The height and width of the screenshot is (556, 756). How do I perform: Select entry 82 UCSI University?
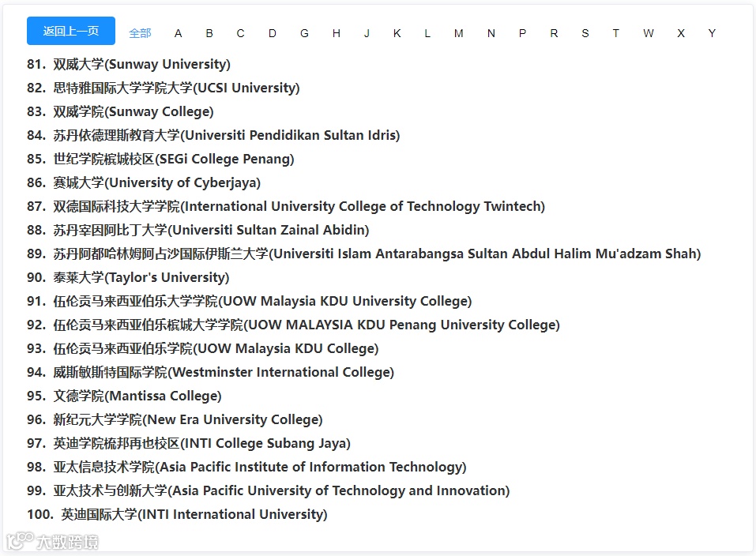point(164,88)
